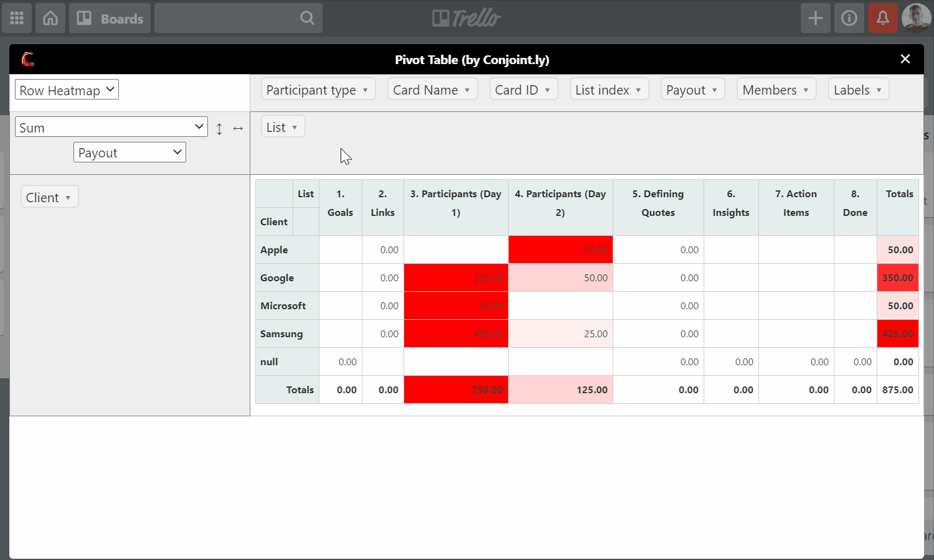Click Apple's 50.00 row total
Image resolution: width=934 pixels, height=560 pixels.
(x=898, y=250)
